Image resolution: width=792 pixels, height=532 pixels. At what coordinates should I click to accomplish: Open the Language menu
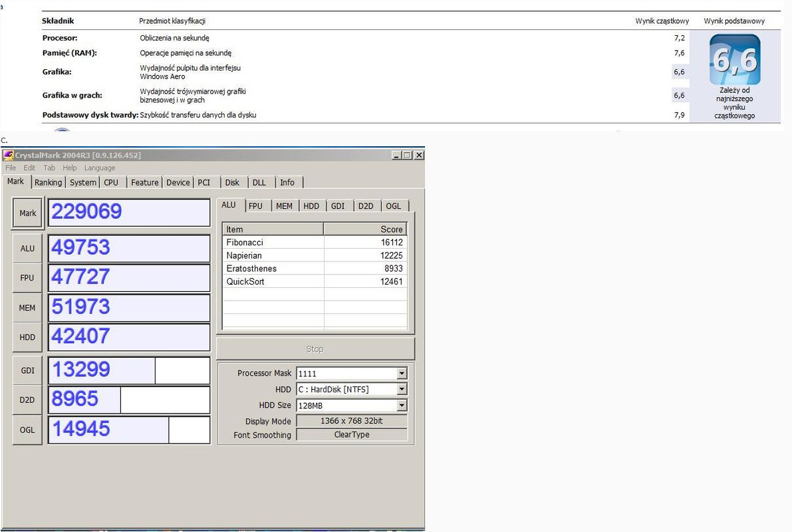tap(100, 168)
